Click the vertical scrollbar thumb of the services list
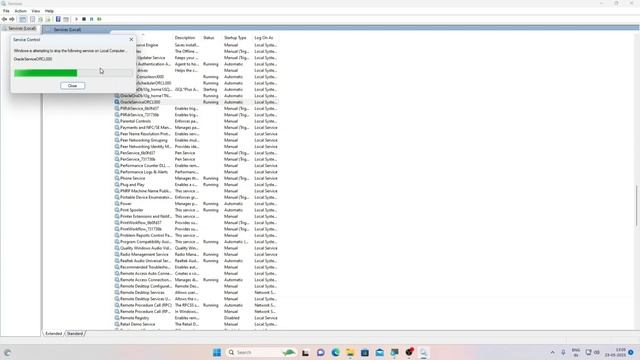Viewport: 640px width, 360px height. (x=637, y=205)
